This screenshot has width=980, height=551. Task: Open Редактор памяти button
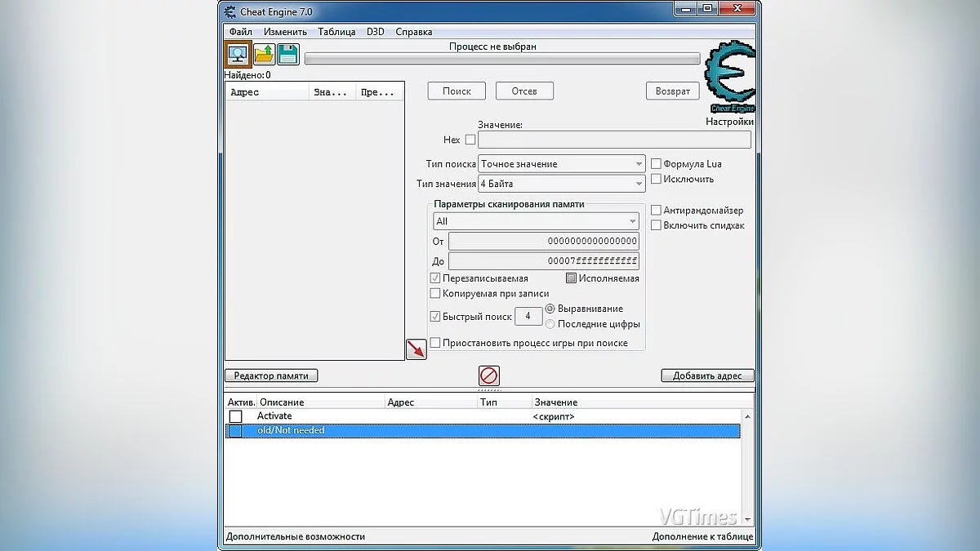click(271, 375)
